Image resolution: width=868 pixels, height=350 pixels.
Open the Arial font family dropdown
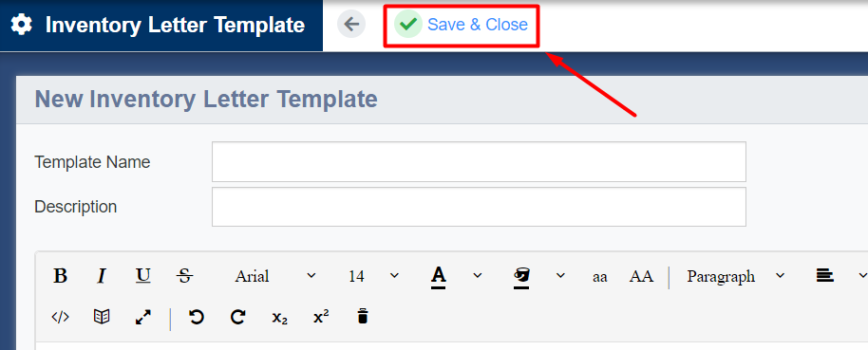(x=275, y=275)
